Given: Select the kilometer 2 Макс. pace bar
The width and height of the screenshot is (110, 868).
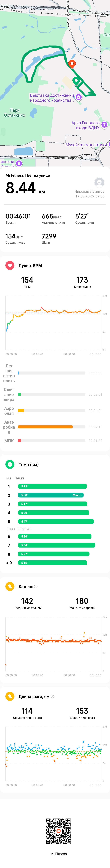Looking at the screenshot, I should coord(51,495).
